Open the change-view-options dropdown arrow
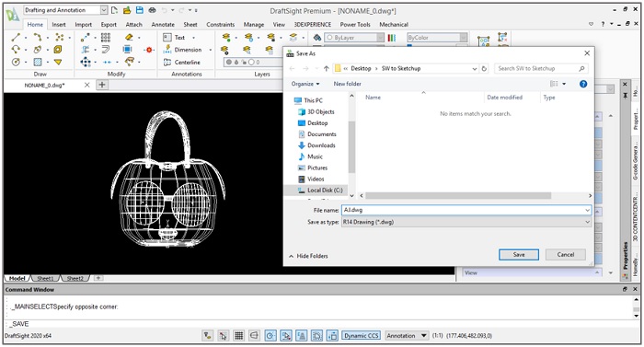This screenshot has height=347, width=644. click(564, 84)
